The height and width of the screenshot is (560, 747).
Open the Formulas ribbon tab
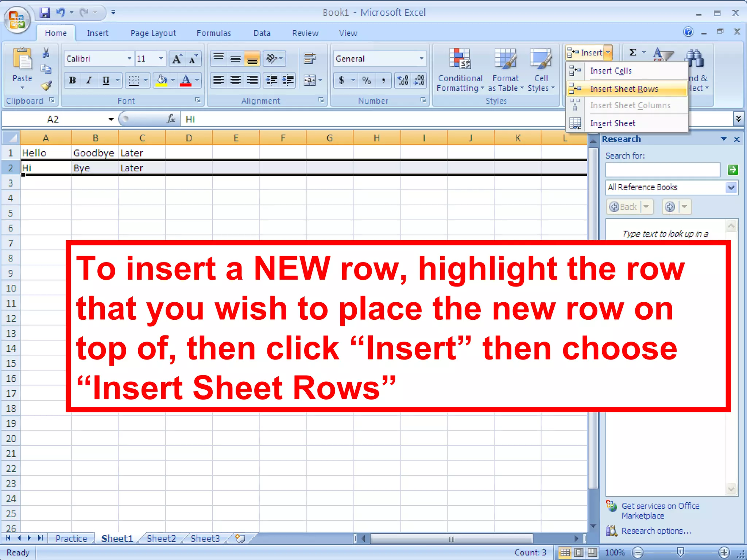214,33
